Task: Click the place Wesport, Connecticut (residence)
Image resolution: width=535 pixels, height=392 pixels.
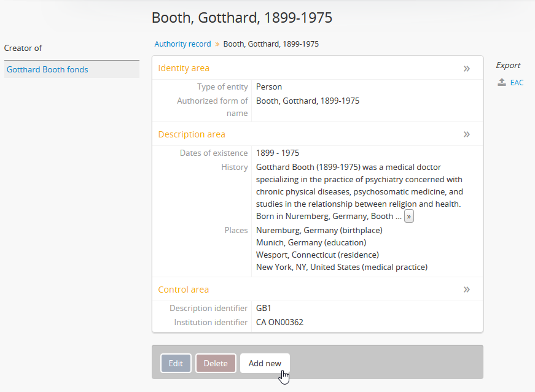Action: pos(318,255)
